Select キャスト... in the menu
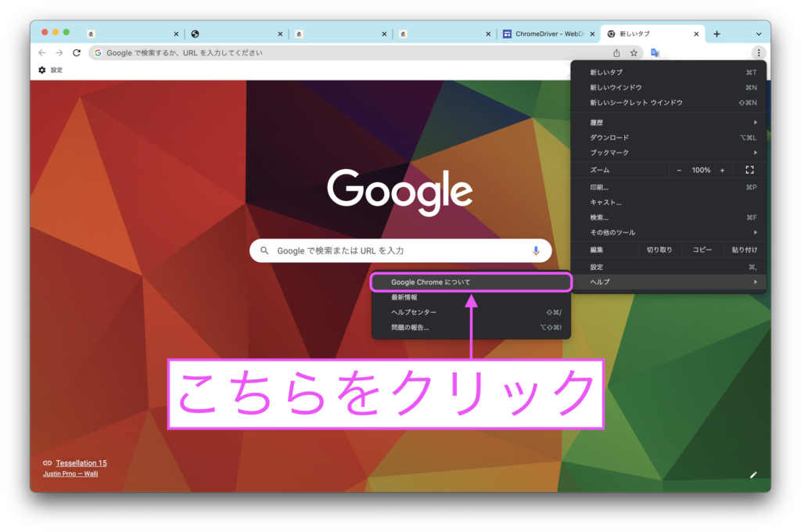Image resolution: width=801 pixels, height=532 pixels. pyautogui.click(x=669, y=203)
